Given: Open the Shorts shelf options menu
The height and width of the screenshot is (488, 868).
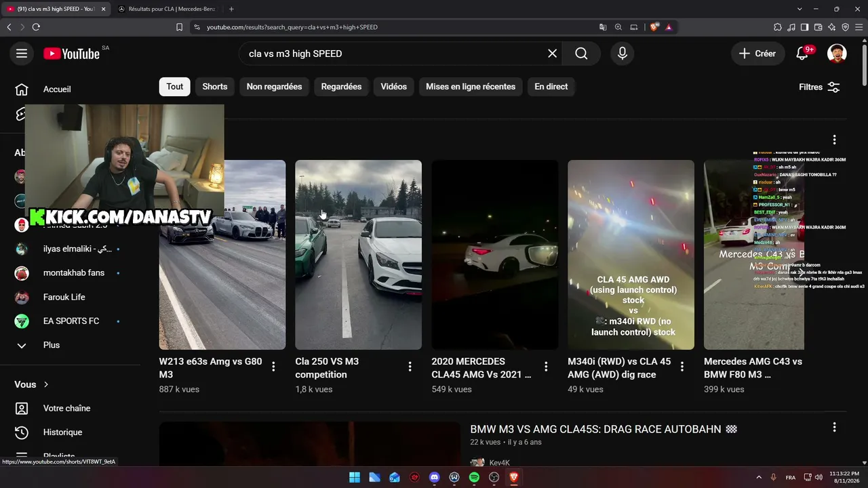Looking at the screenshot, I should tap(834, 140).
